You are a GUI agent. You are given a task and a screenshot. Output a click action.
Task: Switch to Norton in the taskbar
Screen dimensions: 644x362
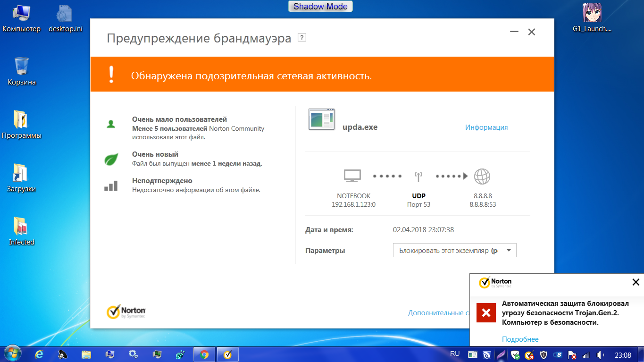pyautogui.click(x=227, y=354)
